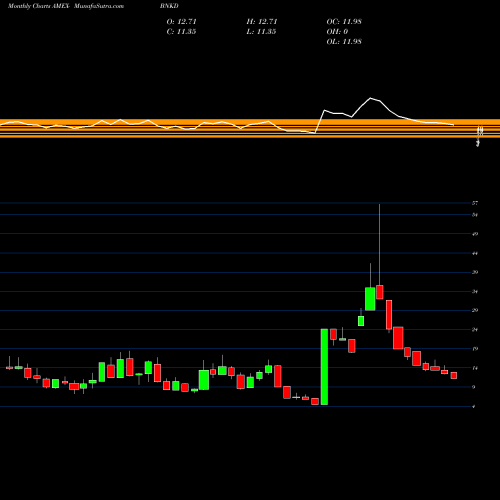Viewport: 500px width, 500px height.
Task: Click the 49 price axis label
Action: (x=475, y=234)
